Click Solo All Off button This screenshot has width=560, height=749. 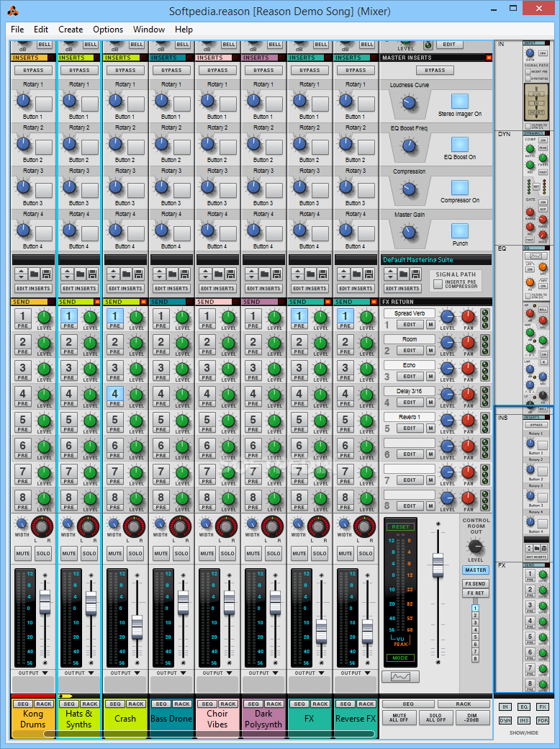(x=436, y=717)
